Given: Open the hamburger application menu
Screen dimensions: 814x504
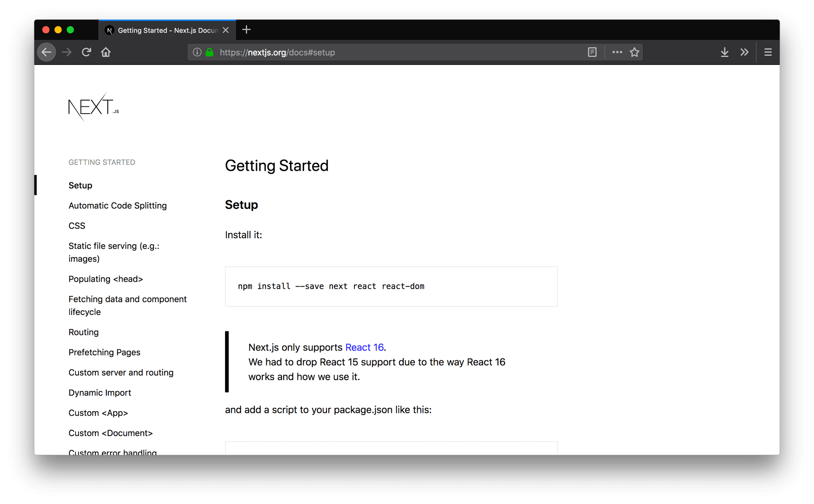Looking at the screenshot, I should 767,52.
